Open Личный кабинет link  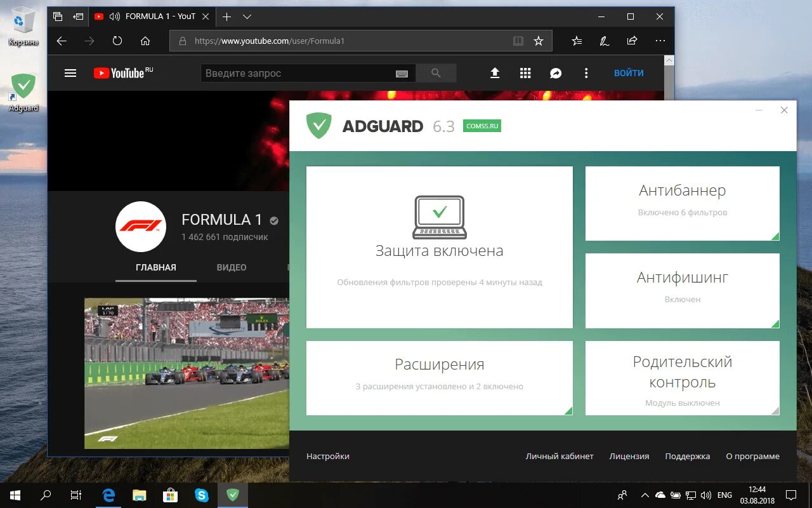coord(560,456)
